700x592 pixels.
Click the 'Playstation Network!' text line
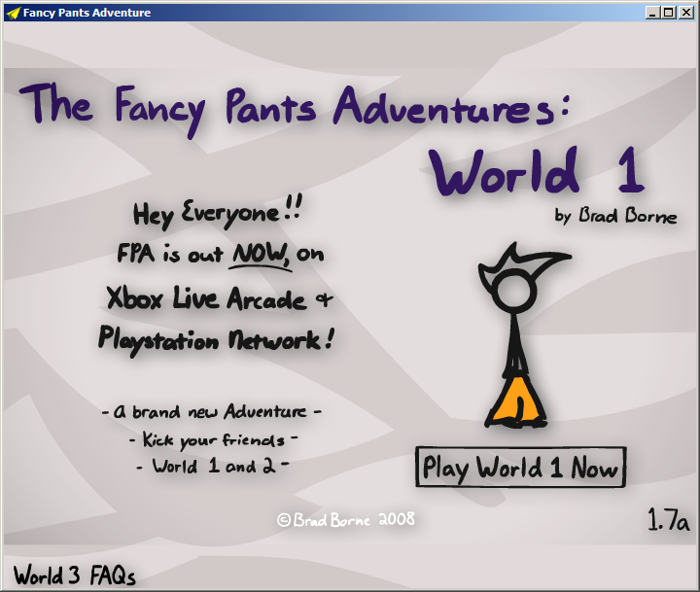(x=217, y=341)
